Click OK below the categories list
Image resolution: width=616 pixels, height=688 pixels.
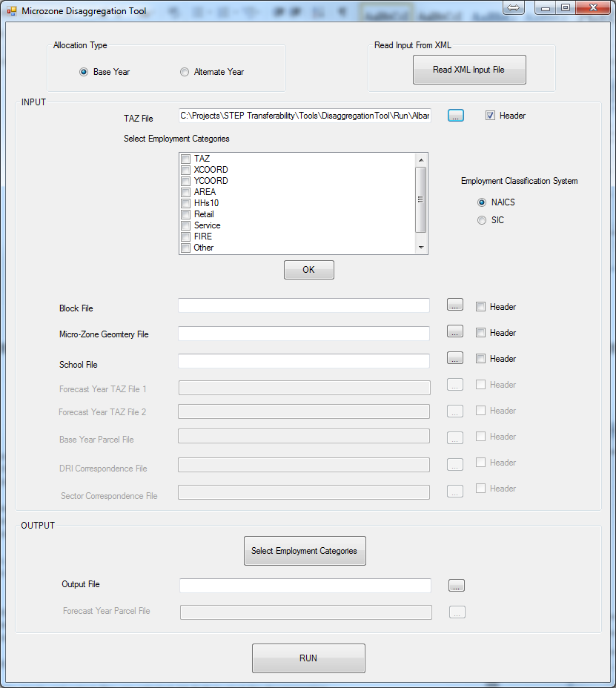[308, 270]
